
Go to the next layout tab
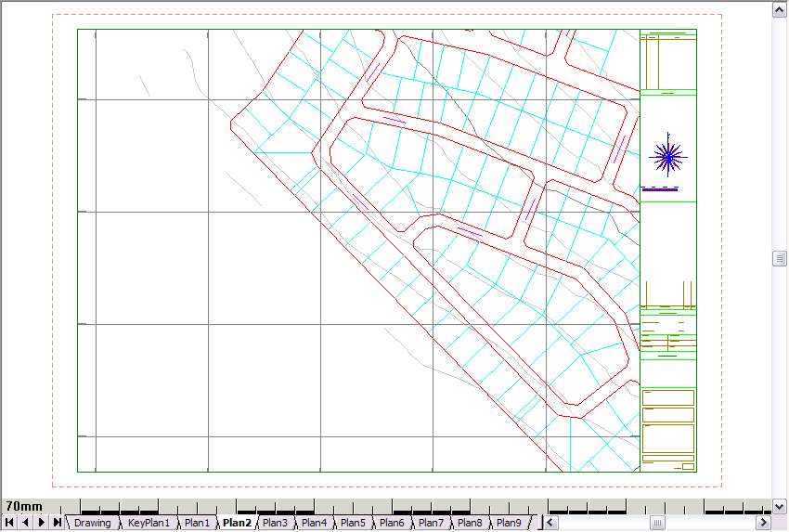42,523
